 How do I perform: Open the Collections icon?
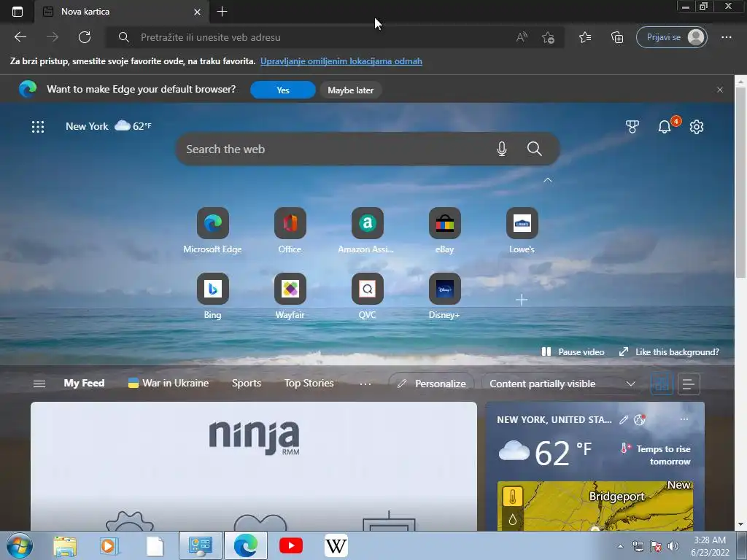tap(617, 37)
